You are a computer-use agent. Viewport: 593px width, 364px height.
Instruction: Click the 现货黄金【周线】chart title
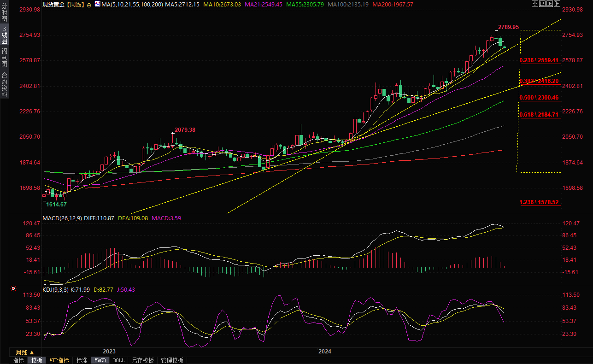coord(64,4)
